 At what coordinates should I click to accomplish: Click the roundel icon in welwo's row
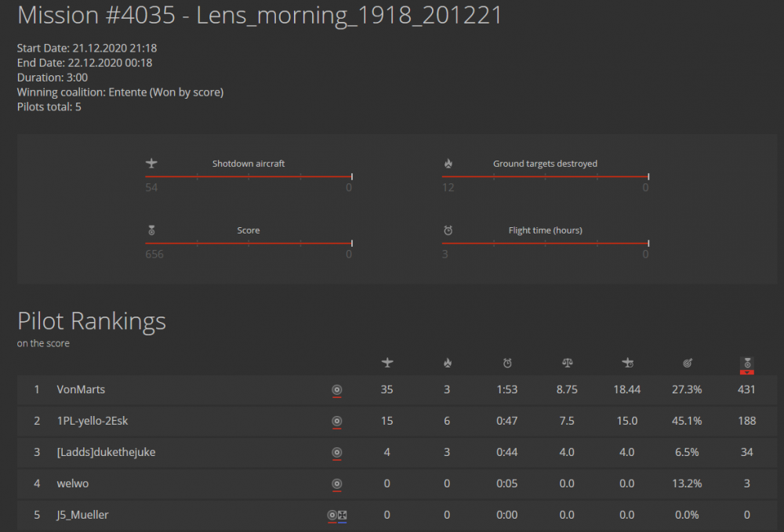pos(337,483)
